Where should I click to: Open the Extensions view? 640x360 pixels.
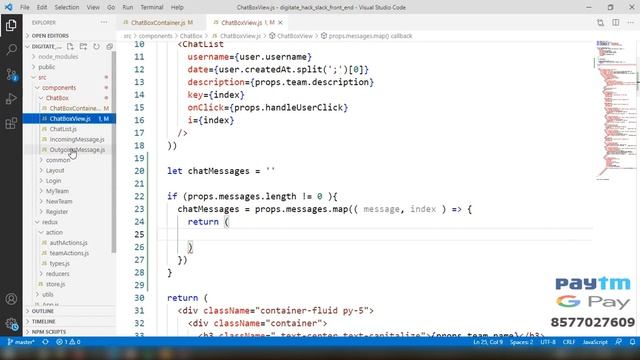(x=11, y=123)
